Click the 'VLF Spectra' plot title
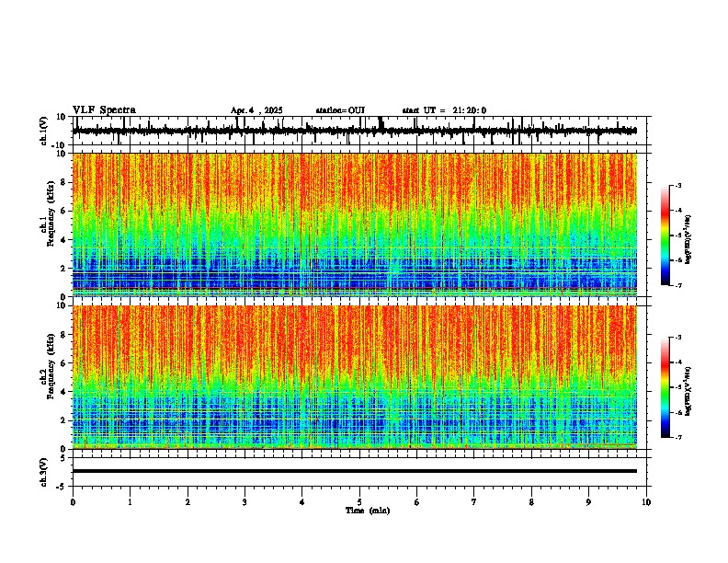Screen dimensions: 728x563 click(104, 110)
